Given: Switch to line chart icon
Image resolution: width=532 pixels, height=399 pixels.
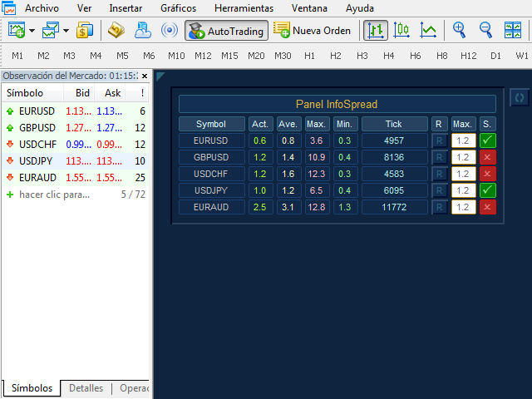Looking at the screenshot, I should (x=428, y=31).
